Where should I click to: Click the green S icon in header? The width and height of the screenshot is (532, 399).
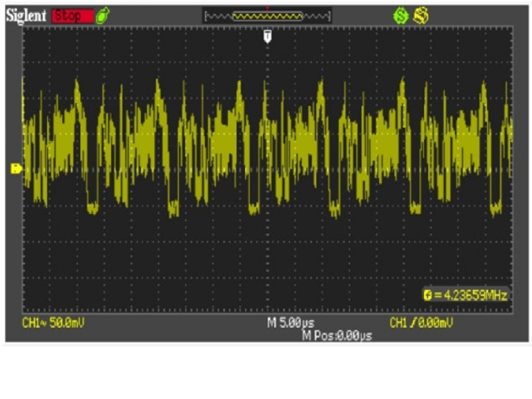point(401,17)
